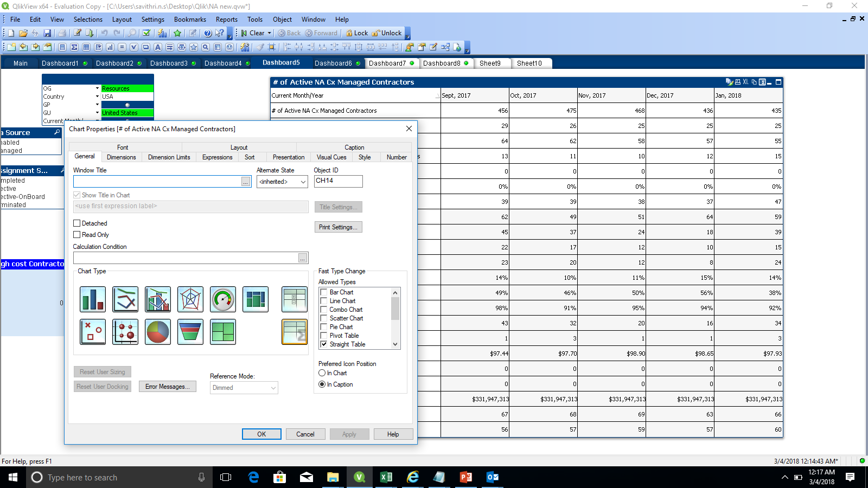Screen dimensions: 868x488
Task: Select the In Chart radio button
Action: [322, 373]
